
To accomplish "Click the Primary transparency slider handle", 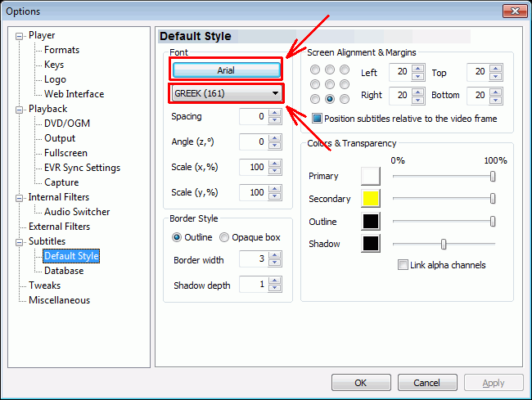I will tap(493, 176).
